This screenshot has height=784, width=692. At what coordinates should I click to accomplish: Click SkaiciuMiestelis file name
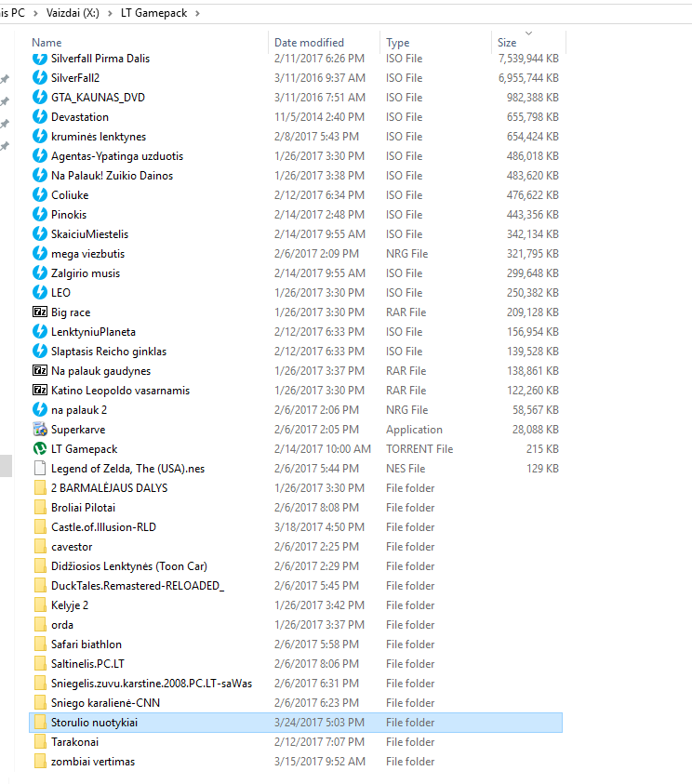click(89, 234)
